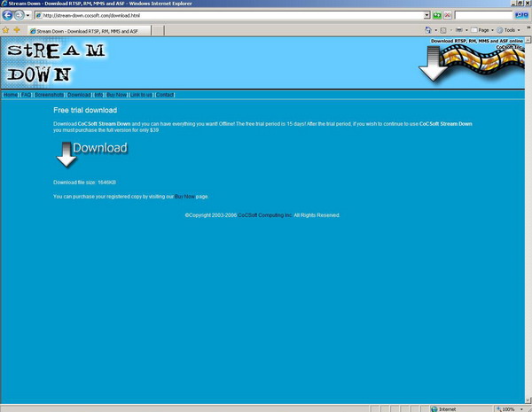The image size is (532, 412).
Task: Open the Screenshots navigation link
Action: pyautogui.click(x=49, y=95)
